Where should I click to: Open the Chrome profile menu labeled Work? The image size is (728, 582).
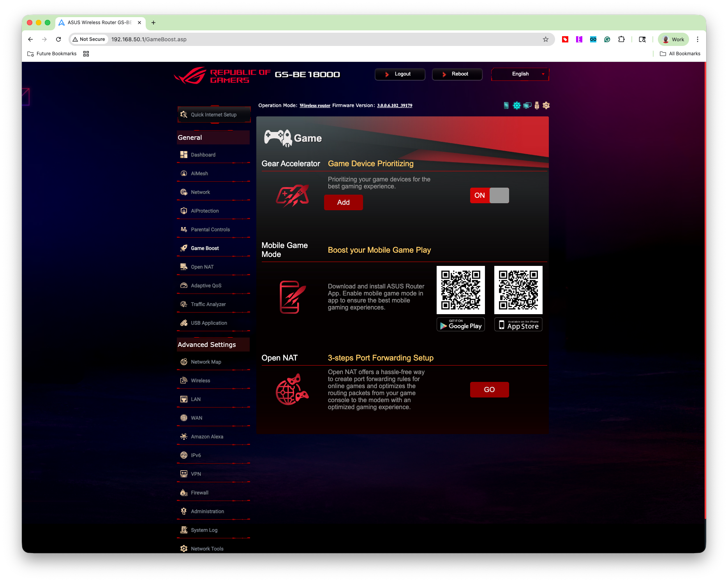pyautogui.click(x=673, y=39)
